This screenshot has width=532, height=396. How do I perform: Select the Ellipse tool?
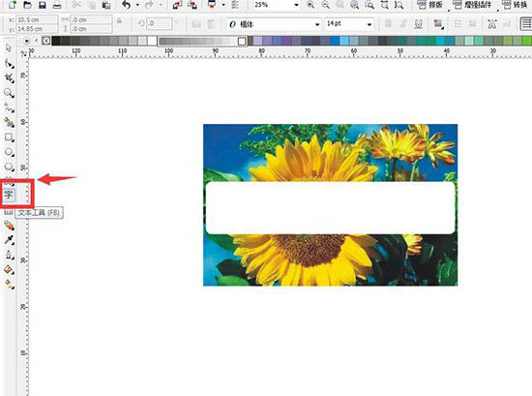pyautogui.click(x=9, y=152)
